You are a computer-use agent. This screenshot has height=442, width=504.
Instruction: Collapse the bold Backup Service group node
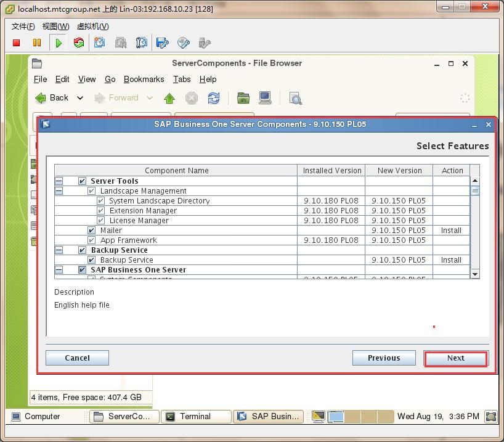59,250
